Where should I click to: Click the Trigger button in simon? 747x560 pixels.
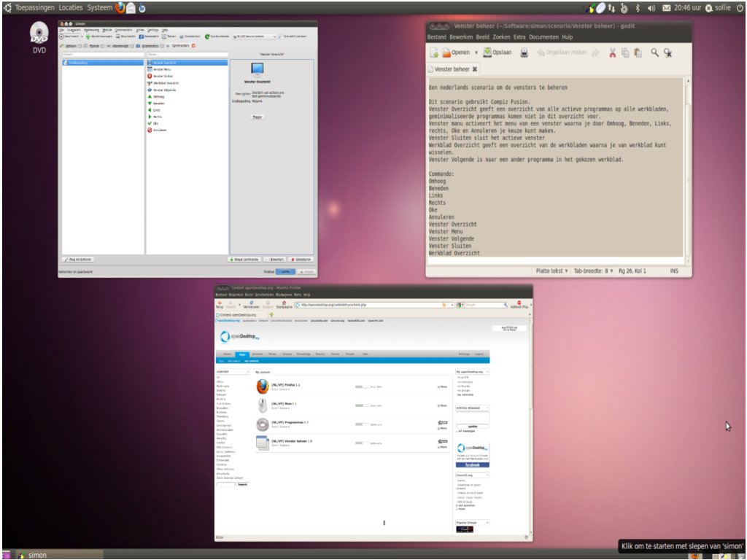pos(257,117)
